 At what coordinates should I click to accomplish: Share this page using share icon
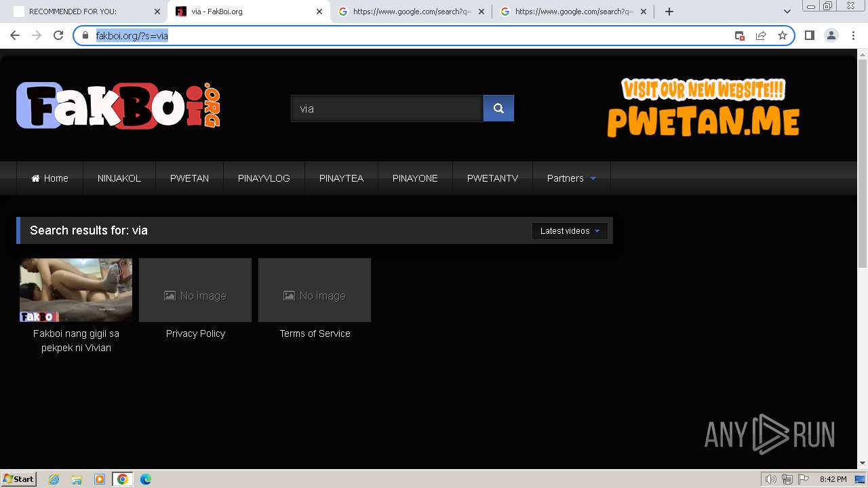pyautogui.click(x=761, y=35)
